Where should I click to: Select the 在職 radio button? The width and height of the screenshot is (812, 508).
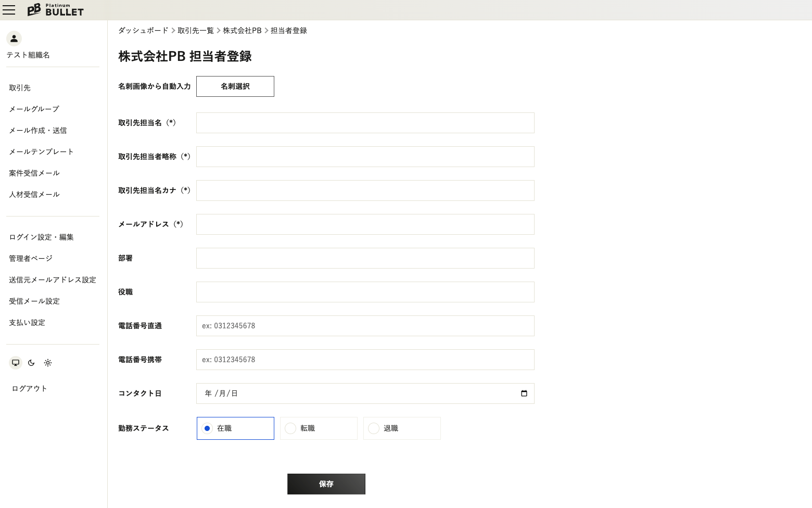207,428
